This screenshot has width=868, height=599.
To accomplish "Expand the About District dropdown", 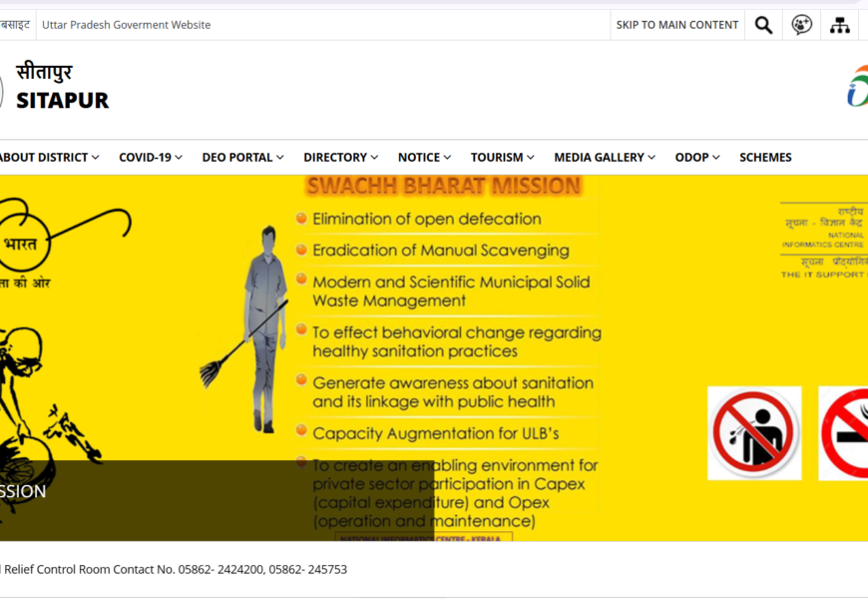I will coord(48,157).
